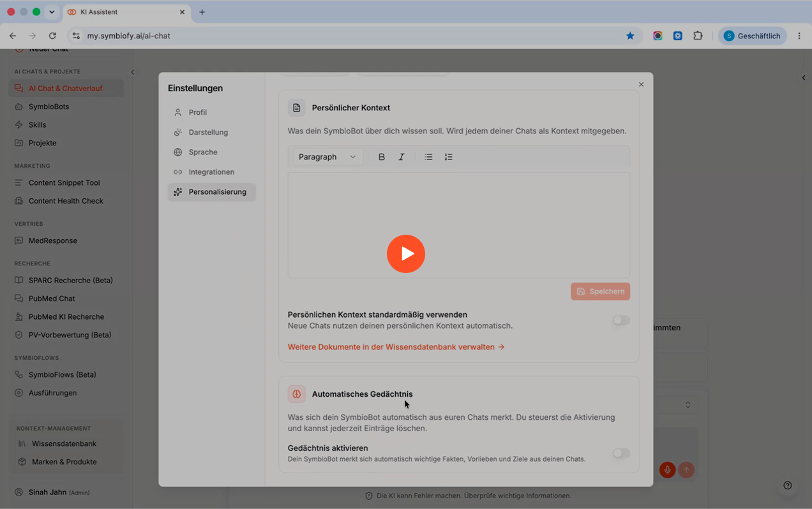Enable Persönlichen Kontext standardmäßig verwenden switch
The height and width of the screenshot is (509, 812).
621,320
